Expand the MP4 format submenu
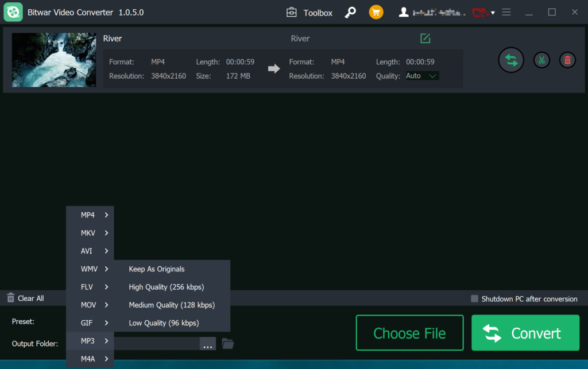The width and height of the screenshot is (588, 369). pos(90,215)
